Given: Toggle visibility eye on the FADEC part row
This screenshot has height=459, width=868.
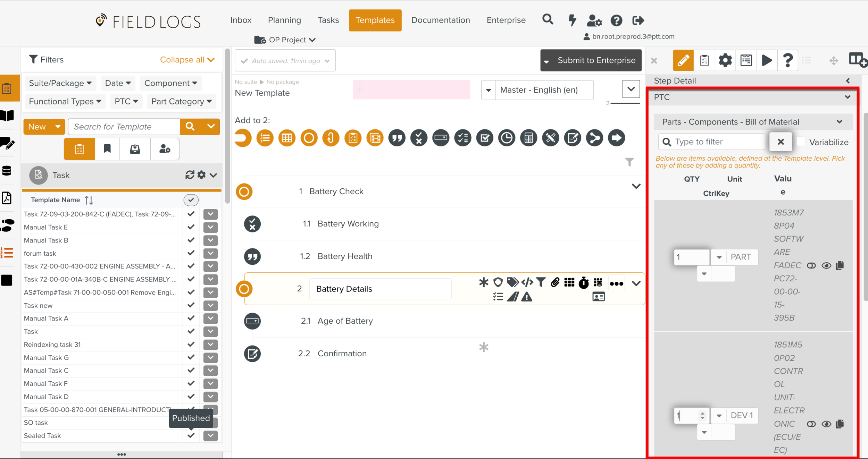Looking at the screenshot, I should 827,265.
